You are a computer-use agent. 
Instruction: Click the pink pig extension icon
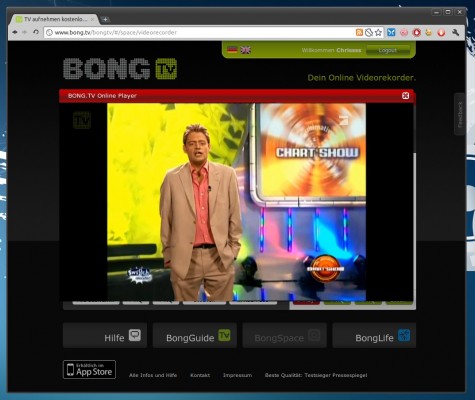404,32
